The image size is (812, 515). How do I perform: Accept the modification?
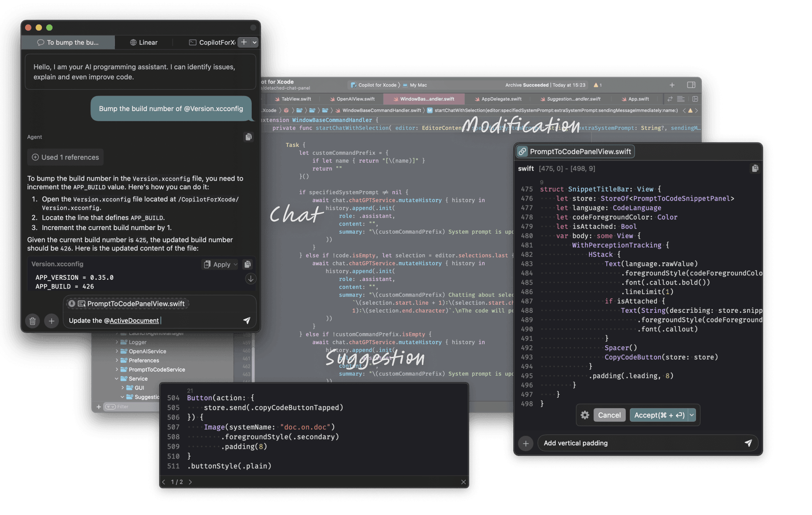[659, 415]
